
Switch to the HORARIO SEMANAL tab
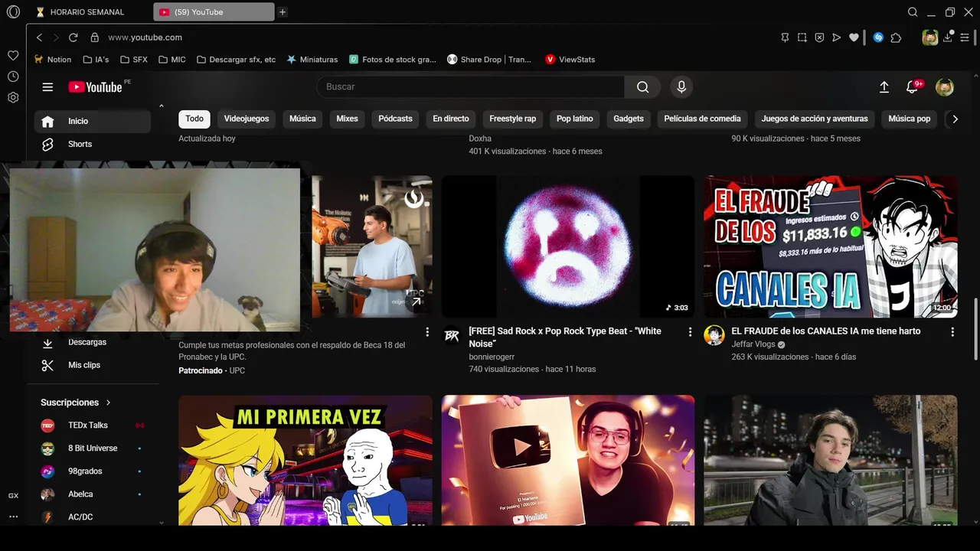click(88, 12)
